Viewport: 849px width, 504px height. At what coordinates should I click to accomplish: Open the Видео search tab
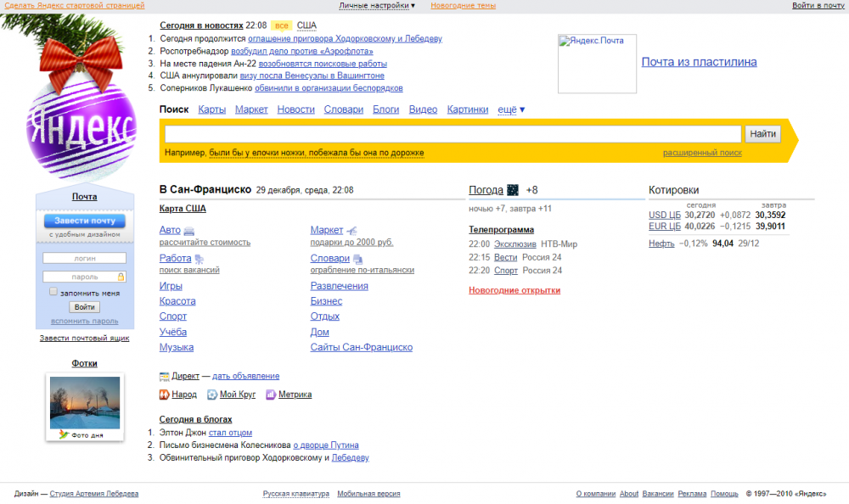coord(423,109)
